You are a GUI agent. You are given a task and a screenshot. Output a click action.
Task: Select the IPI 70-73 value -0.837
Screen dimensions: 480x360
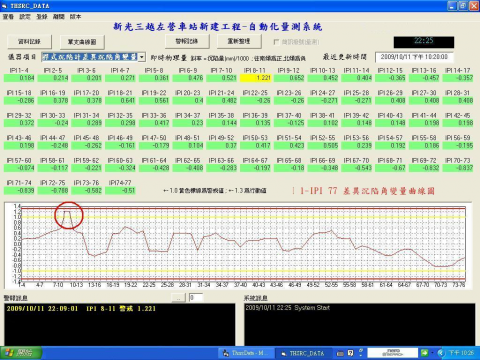[458, 168]
